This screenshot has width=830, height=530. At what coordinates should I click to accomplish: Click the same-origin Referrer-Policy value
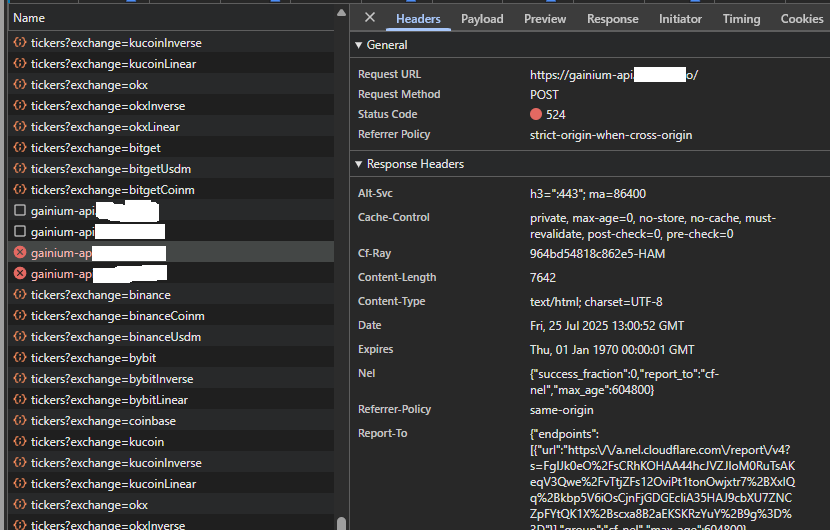pyautogui.click(x=562, y=410)
